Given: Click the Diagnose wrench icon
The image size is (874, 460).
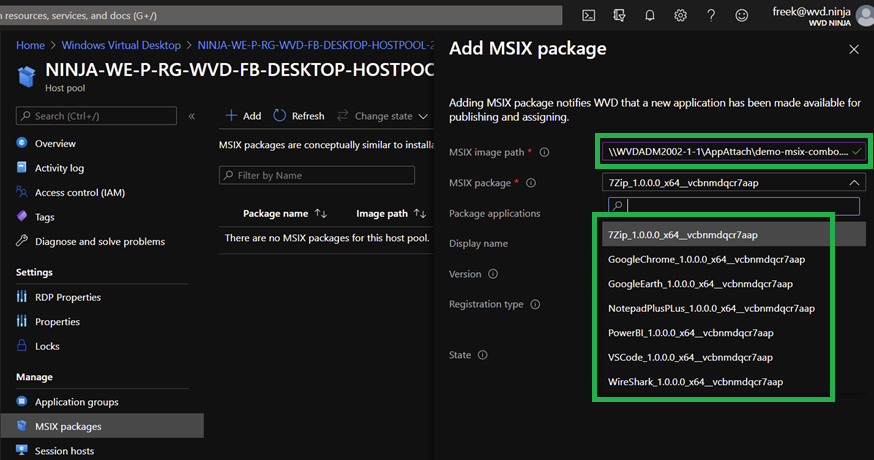Looking at the screenshot, I should click(x=22, y=240).
